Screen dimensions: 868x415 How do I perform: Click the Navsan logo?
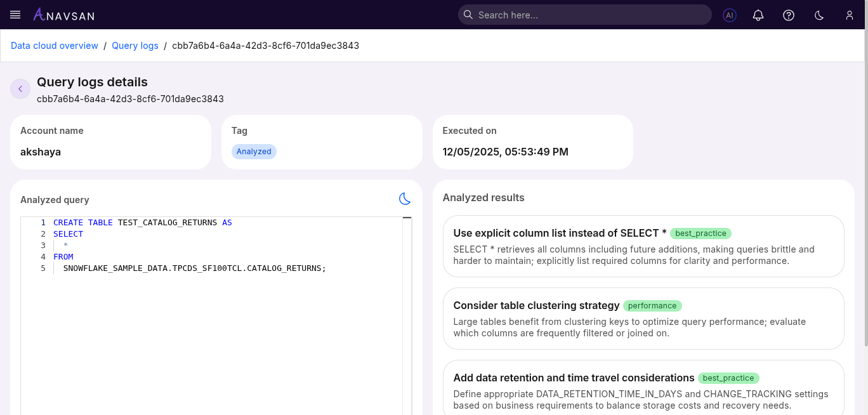(63, 15)
